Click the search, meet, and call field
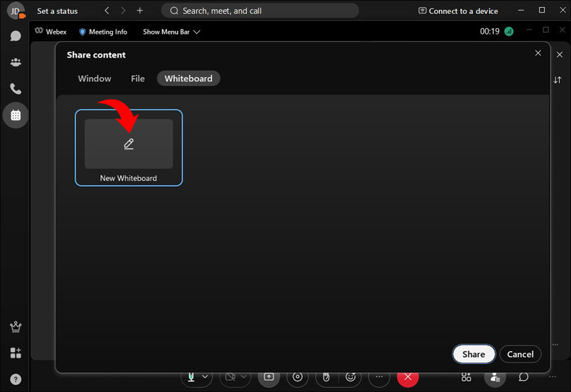 260,11
